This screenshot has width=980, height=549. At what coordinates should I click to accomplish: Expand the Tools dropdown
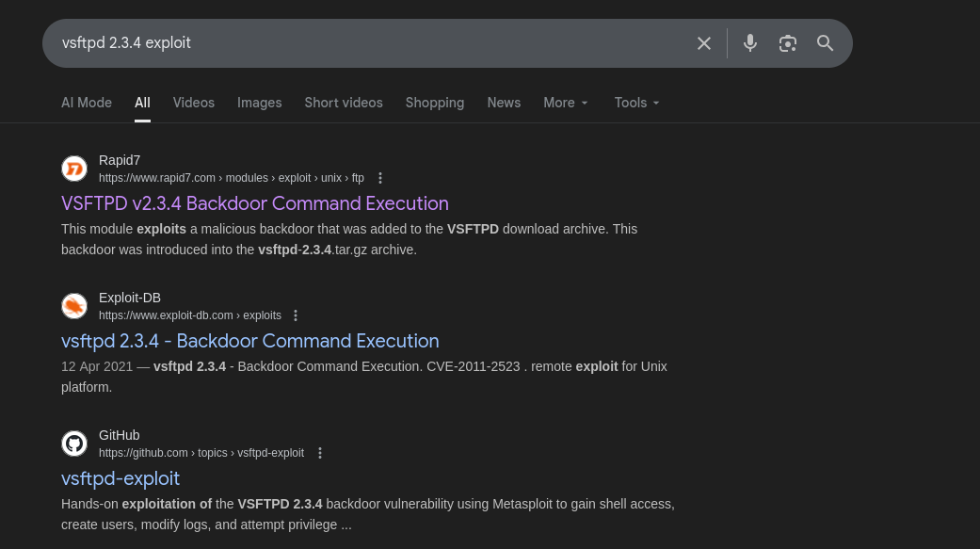pos(637,103)
